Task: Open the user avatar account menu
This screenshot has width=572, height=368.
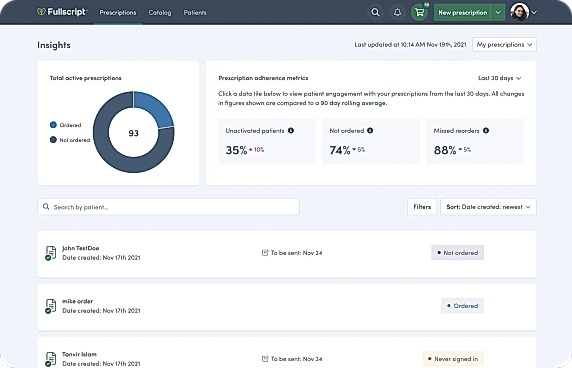Action: click(x=523, y=12)
